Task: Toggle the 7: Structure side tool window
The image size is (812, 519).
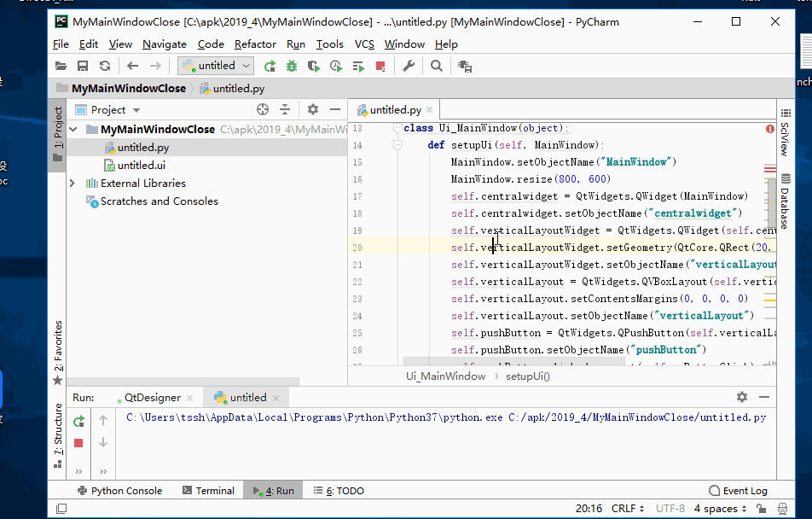Action: 58,429
